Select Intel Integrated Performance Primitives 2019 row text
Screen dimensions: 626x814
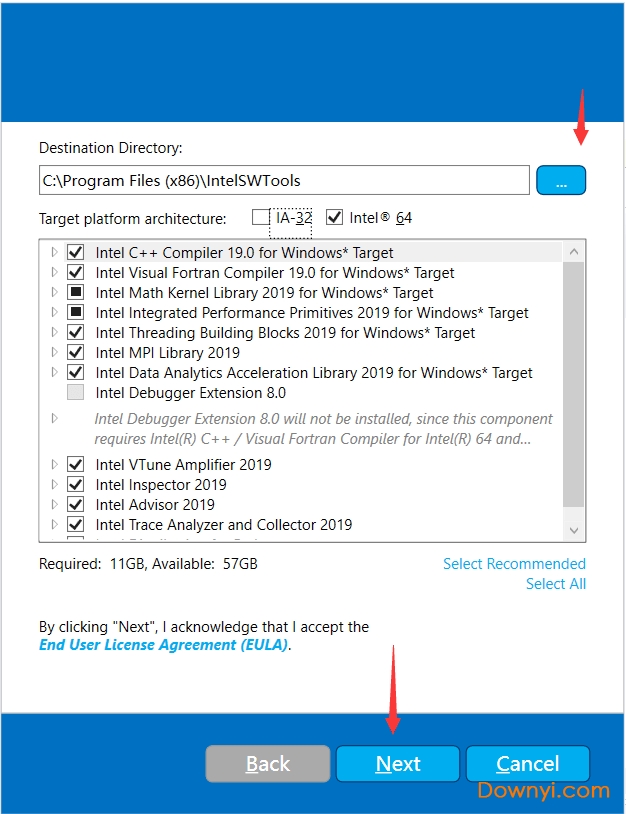[x=311, y=313]
